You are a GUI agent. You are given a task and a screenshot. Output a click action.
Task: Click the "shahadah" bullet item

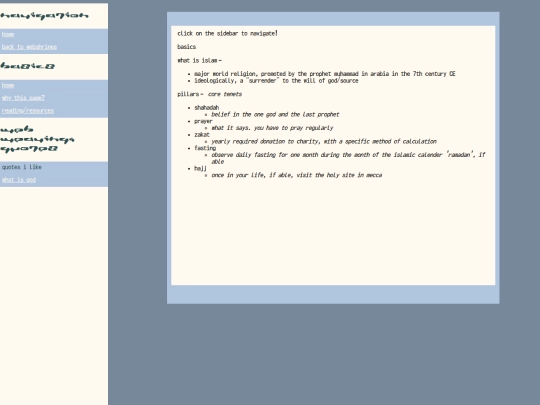[x=207, y=107]
